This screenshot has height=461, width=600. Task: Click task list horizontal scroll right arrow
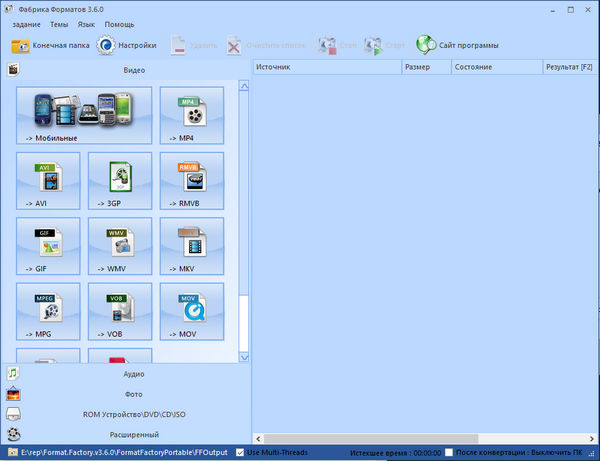point(592,438)
